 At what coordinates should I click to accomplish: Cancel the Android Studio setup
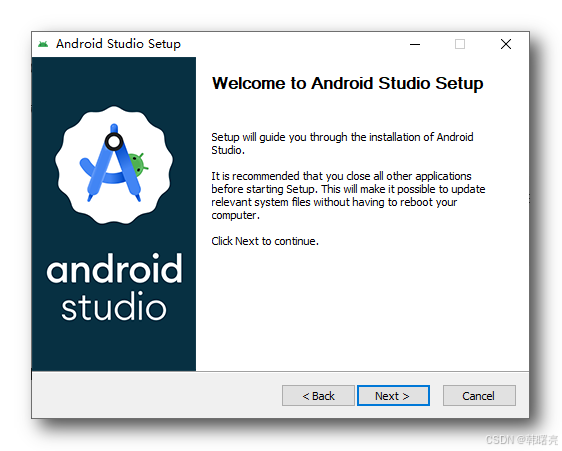pyautogui.click(x=479, y=396)
